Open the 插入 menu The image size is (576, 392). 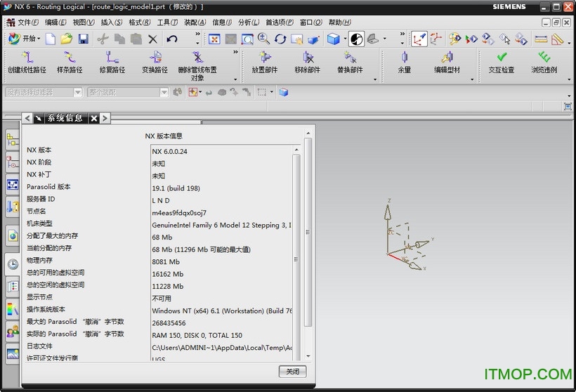pos(111,22)
